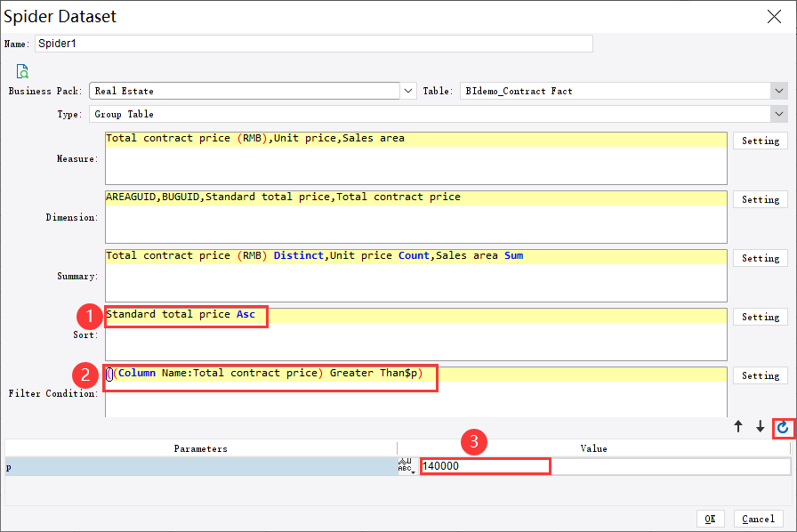Click the move-down arrow above parameters
Viewport: 797px width, 532px height.
(x=760, y=427)
